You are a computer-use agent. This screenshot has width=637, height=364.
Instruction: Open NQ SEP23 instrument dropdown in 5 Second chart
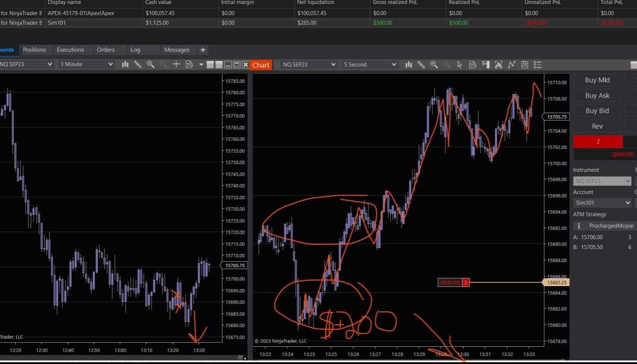[309, 65]
